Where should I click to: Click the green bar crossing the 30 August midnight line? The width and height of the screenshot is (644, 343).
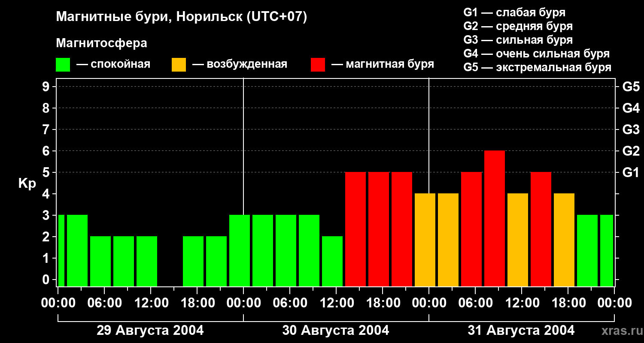point(240,251)
